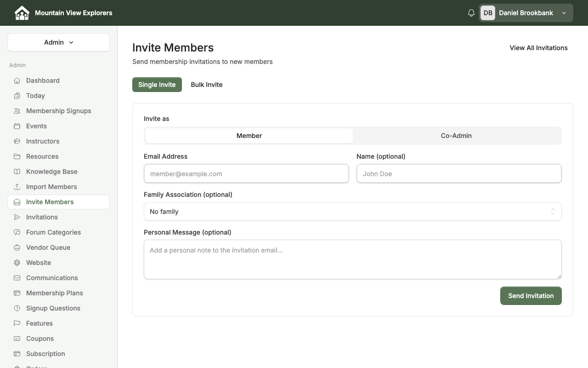The height and width of the screenshot is (368, 588).
Task: Click the Resources folder icon
Action: point(17,156)
